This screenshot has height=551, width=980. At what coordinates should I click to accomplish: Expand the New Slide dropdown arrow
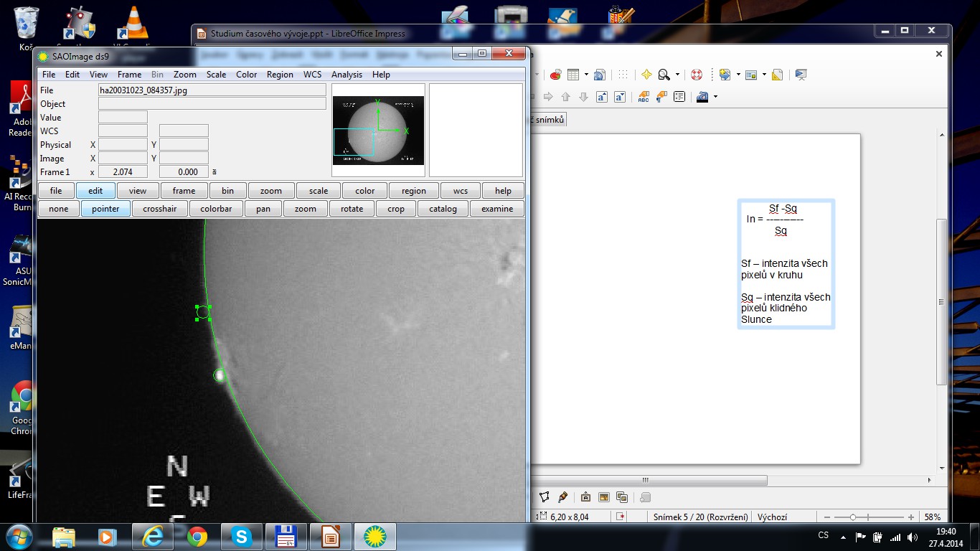coord(738,75)
